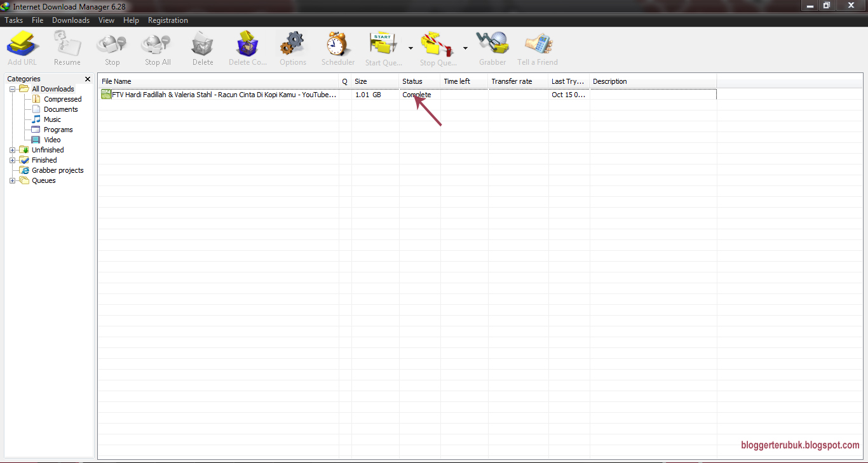Click the Video category film icon
The width and height of the screenshot is (868, 463).
click(36, 140)
